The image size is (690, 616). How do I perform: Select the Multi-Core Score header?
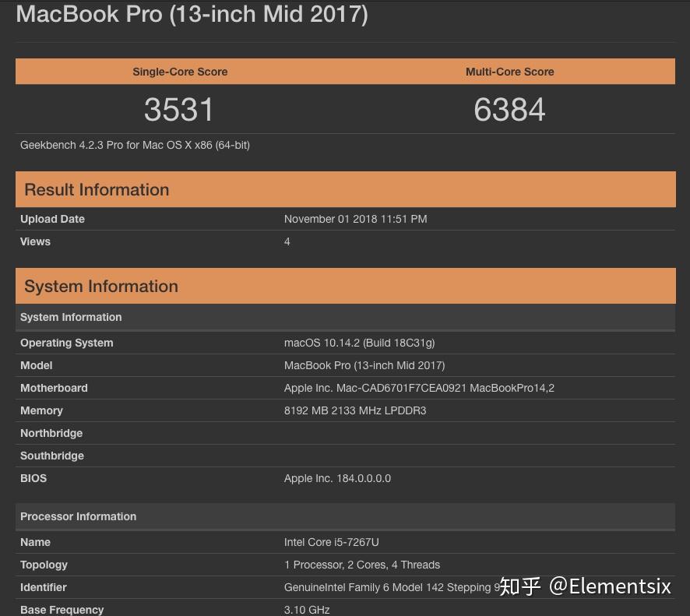(509, 72)
